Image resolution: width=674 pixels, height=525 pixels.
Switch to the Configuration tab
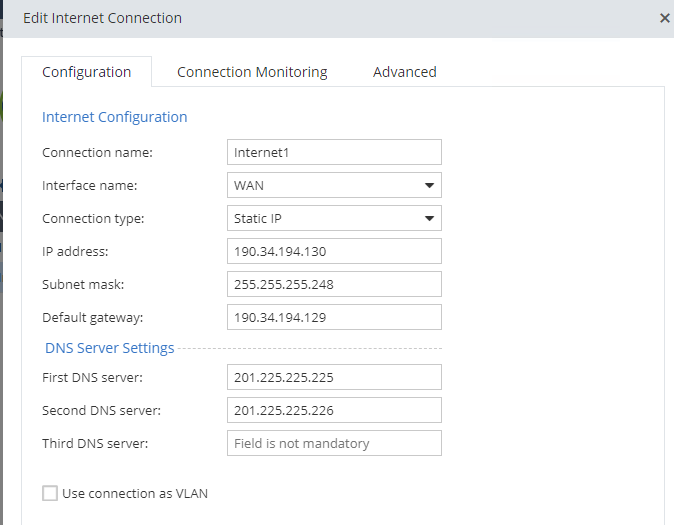87,72
